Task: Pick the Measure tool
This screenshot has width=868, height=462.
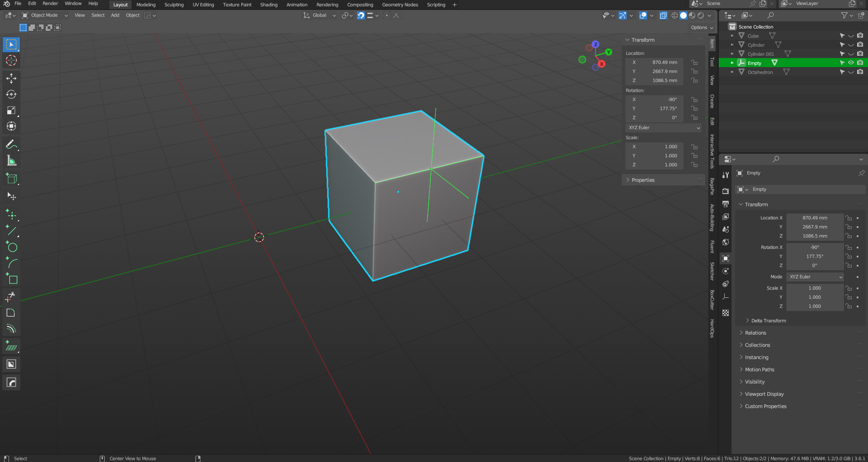Action: point(11,161)
